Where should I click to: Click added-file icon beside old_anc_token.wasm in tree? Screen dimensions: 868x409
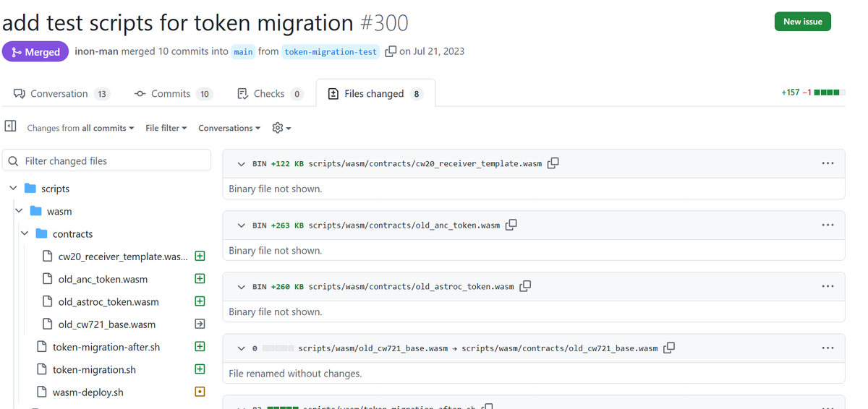[x=200, y=278]
